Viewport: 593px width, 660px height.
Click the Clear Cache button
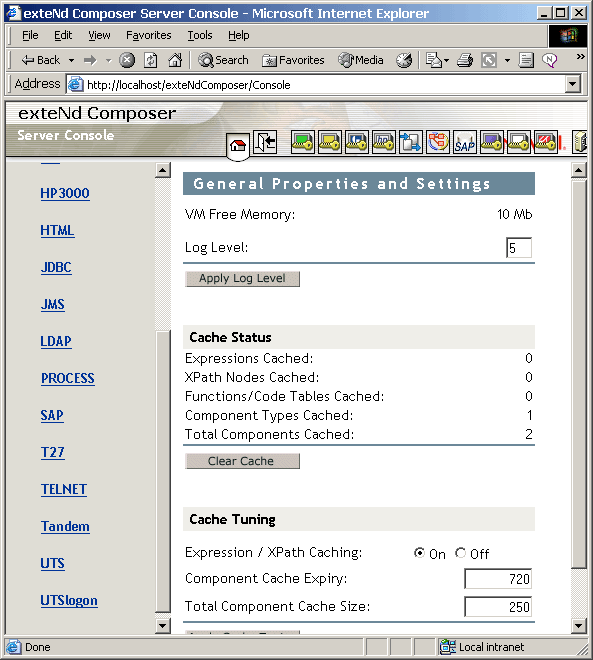click(x=242, y=461)
